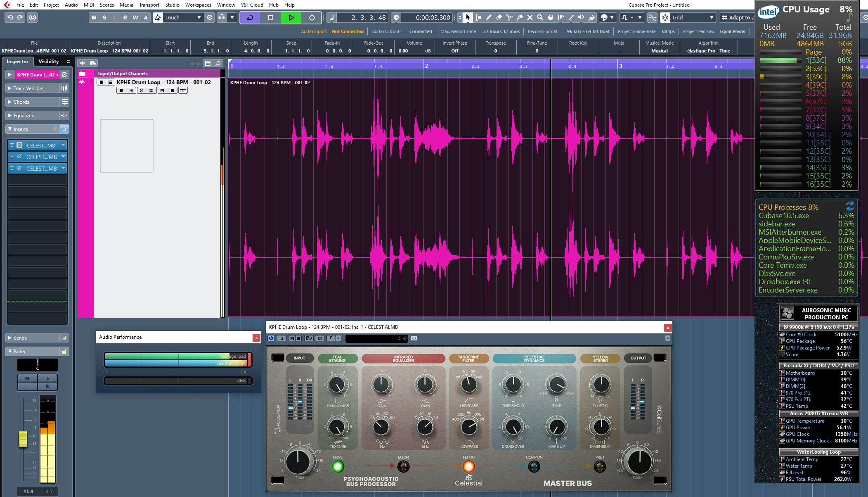The image size is (868, 497).
Task: Select the Mute X tool
Action: pyautogui.click(x=530, y=17)
